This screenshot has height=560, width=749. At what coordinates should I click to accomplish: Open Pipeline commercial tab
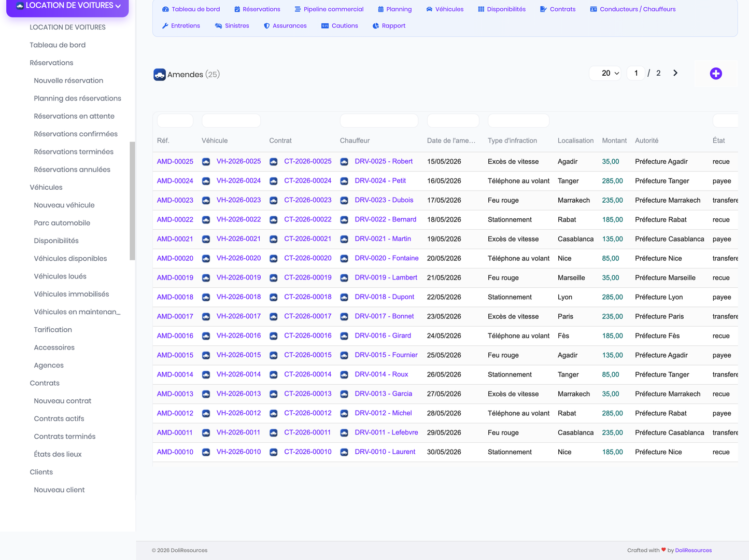pyautogui.click(x=329, y=9)
